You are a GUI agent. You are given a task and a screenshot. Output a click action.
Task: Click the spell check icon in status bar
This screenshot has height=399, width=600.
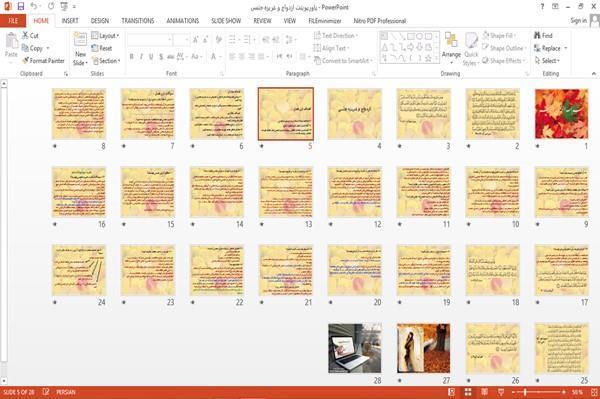tap(46, 392)
